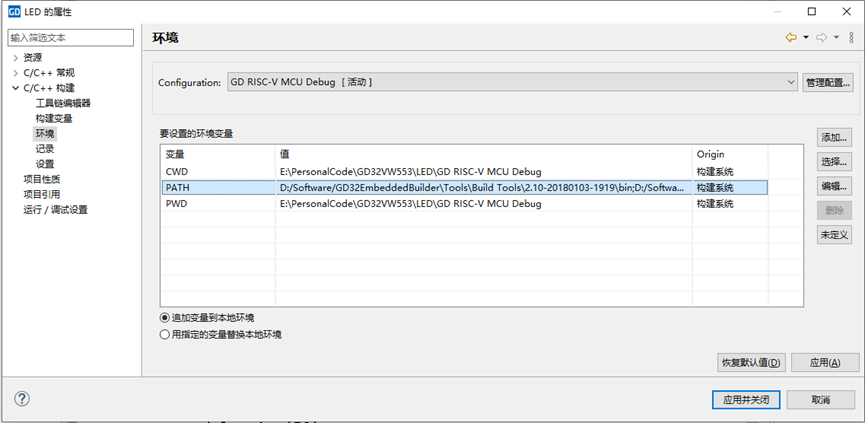This screenshot has width=865, height=423.
Task: Click the GD icon in title bar
Action: [14, 11]
